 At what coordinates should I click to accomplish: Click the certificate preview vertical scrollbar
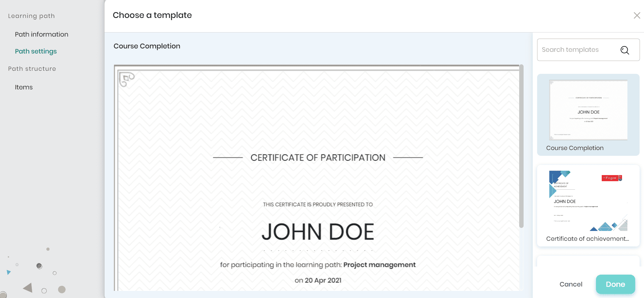click(x=521, y=146)
